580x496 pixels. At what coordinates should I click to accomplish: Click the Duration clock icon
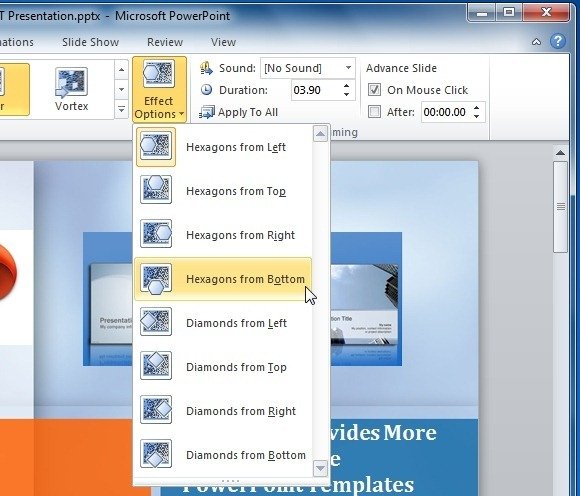click(x=206, y=90)
